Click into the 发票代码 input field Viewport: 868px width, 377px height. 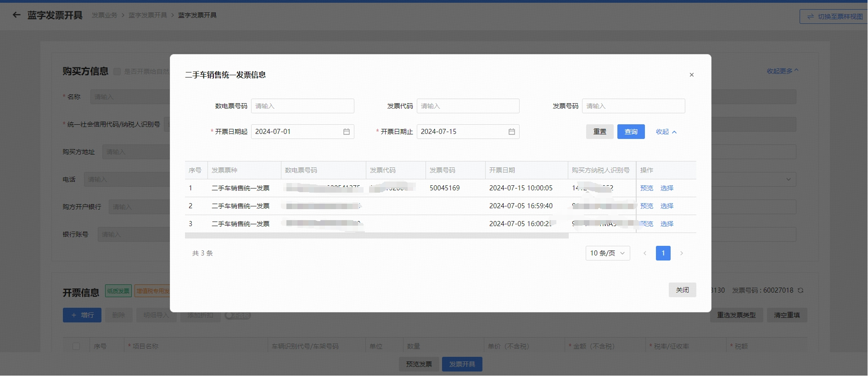pyautogui.click(x=467, y=106)
